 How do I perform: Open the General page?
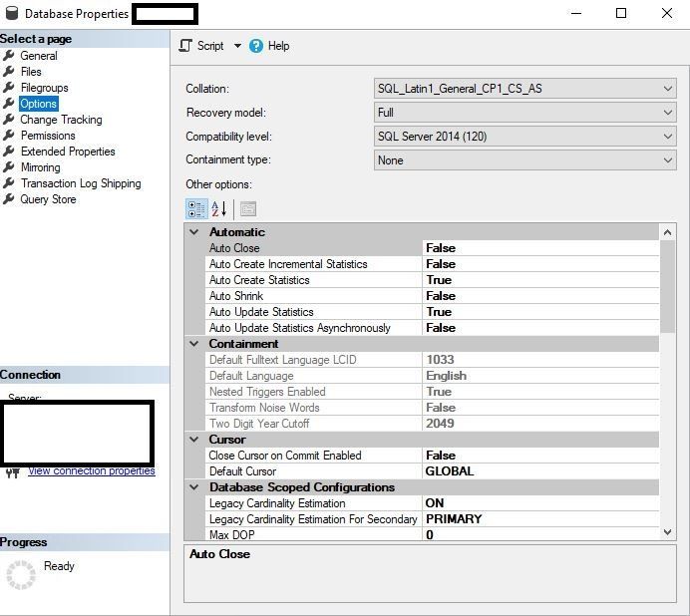39,56
